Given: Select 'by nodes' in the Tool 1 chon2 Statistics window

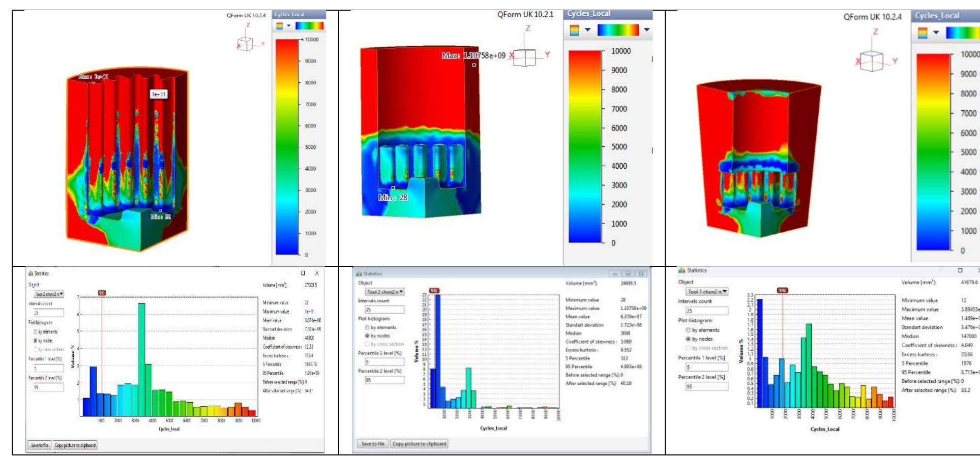Looking at the screenshot, I should click(x=688, y=339).
